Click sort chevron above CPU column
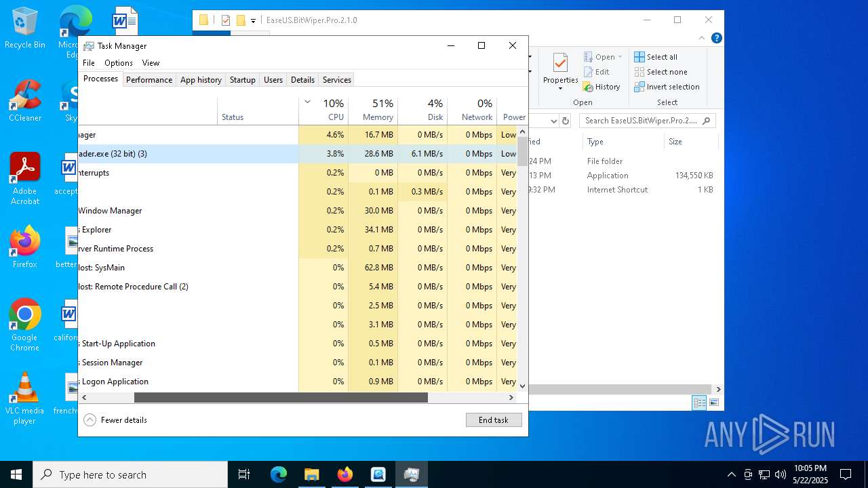868x488 pixels. click(x=307, y=102)
